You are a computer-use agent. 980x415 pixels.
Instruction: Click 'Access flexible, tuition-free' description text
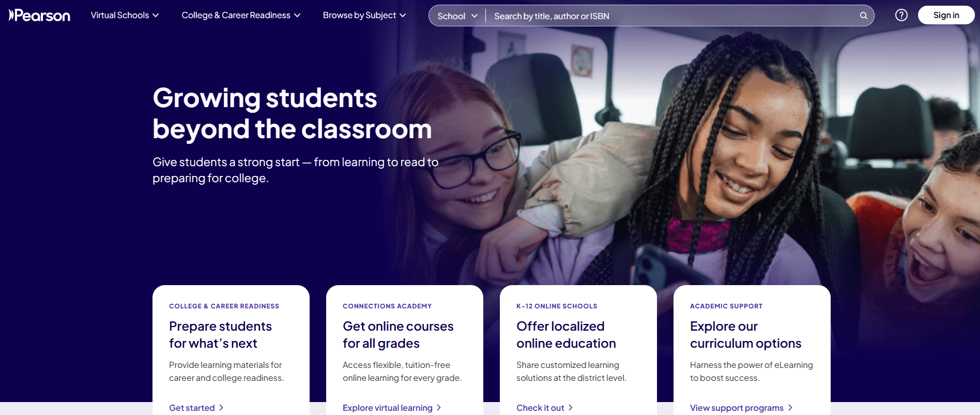click(402, 372)
